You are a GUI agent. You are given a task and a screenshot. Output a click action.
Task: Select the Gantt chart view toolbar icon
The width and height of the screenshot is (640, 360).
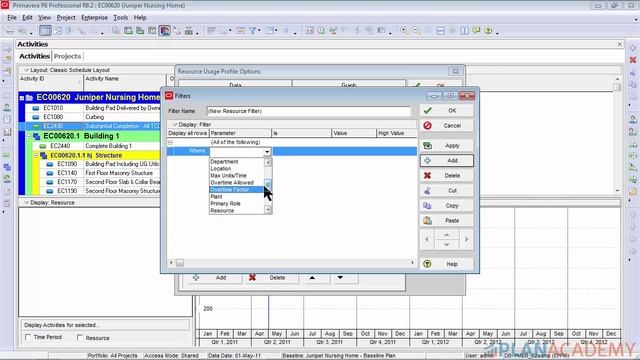(x=45, y=31)
